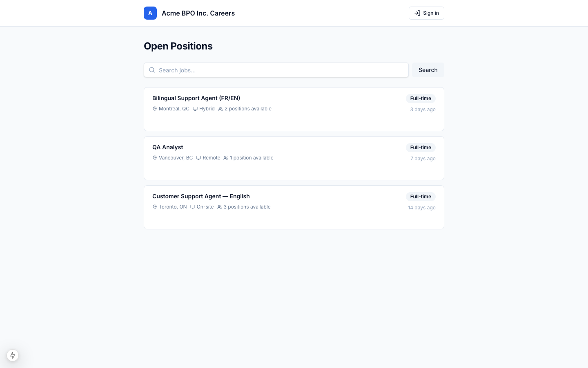Click the sign-in arrow icon
588x368 pixels.
click(417, 13)
